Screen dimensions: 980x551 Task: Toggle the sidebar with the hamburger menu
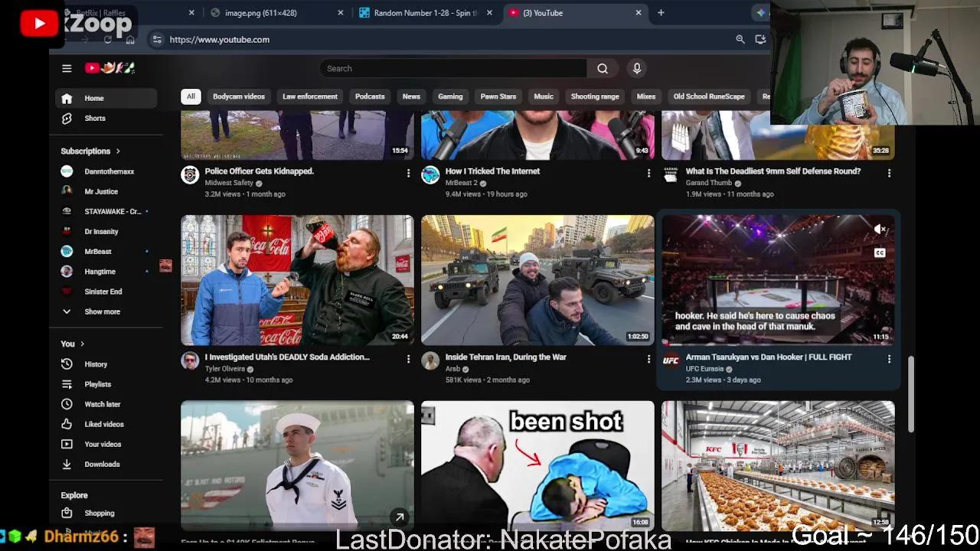[x=67, y=68]
